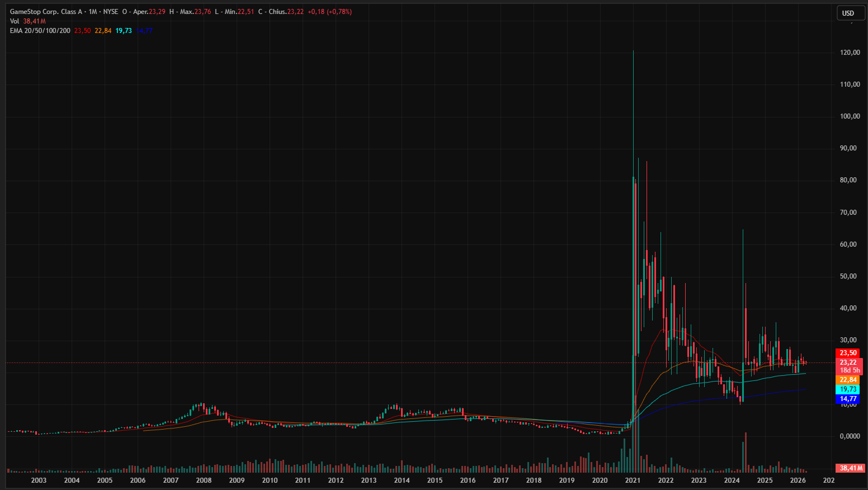Click the low price value 22,51
Viewport: 868px width, 490px height.
point(246,12)
